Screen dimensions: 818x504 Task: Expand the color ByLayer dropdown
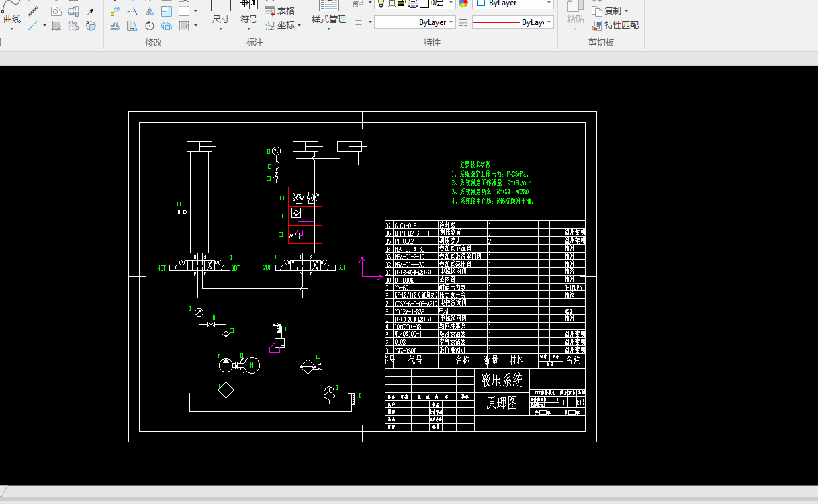(x=549, y=3)
